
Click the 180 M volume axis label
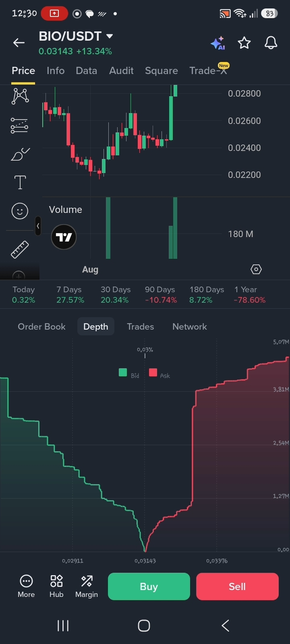coord(241,234)
